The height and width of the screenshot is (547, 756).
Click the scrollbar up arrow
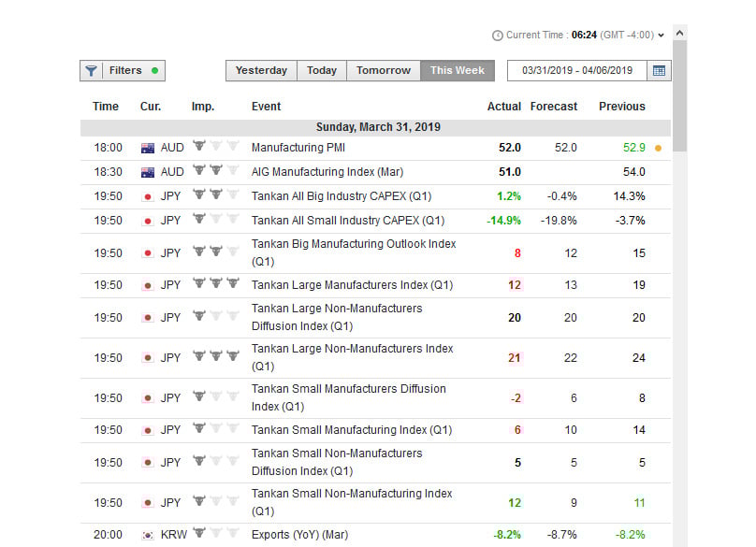[680, 34]
